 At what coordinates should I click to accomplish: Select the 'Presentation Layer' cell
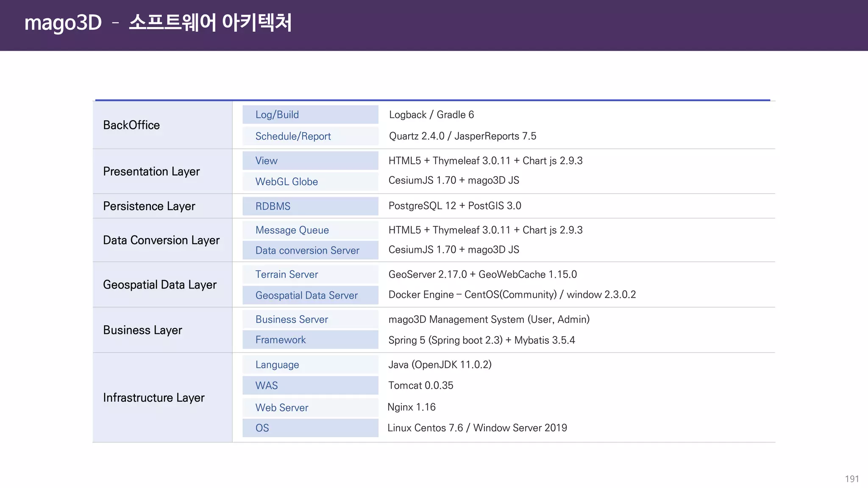(x=162, y=171)
